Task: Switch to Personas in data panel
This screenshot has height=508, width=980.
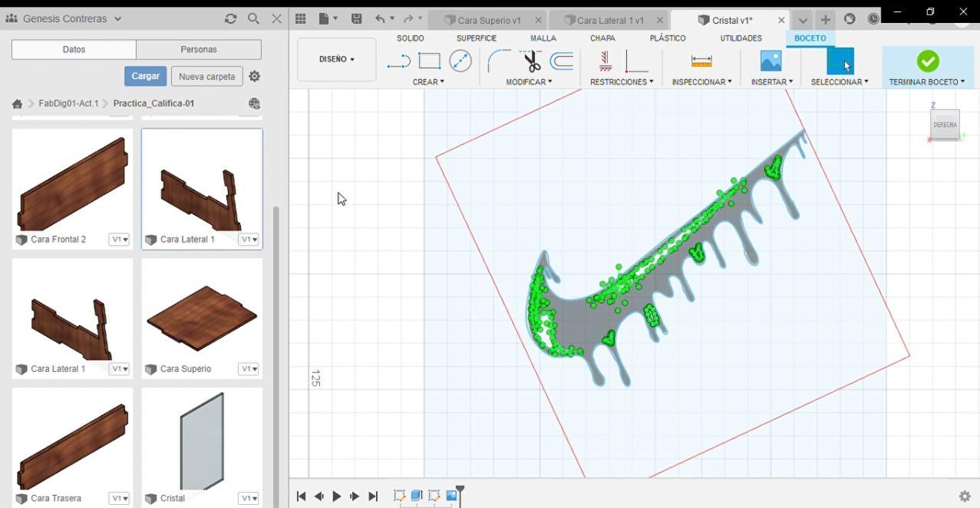Action: tap(199, 50)
